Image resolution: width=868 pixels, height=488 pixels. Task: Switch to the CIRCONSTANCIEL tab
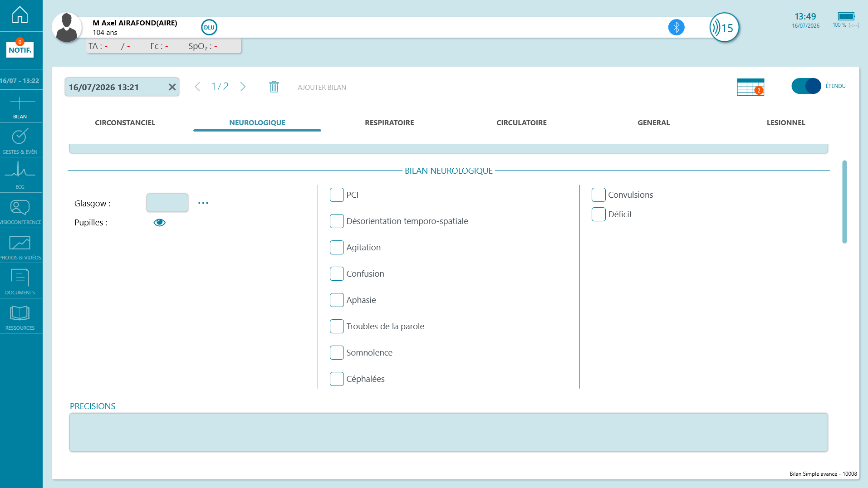(125, 122)
